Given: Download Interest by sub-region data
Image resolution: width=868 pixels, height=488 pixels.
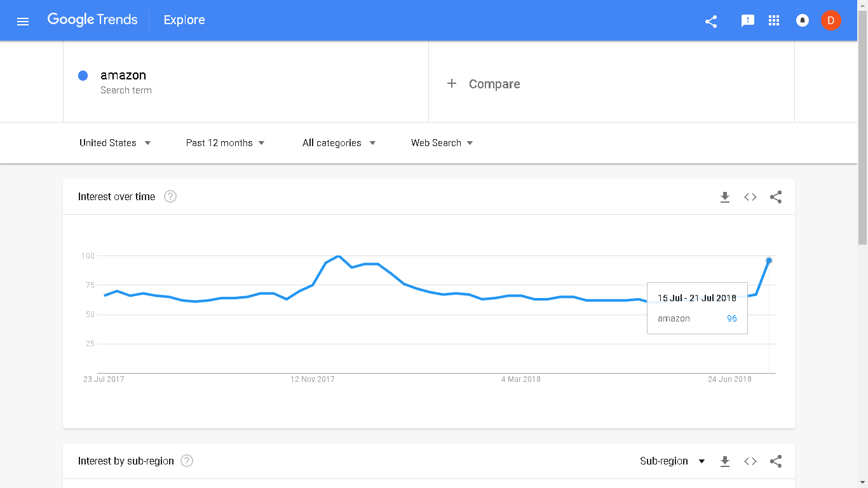Looking at the screenshot, I should [x=725, y=461].
